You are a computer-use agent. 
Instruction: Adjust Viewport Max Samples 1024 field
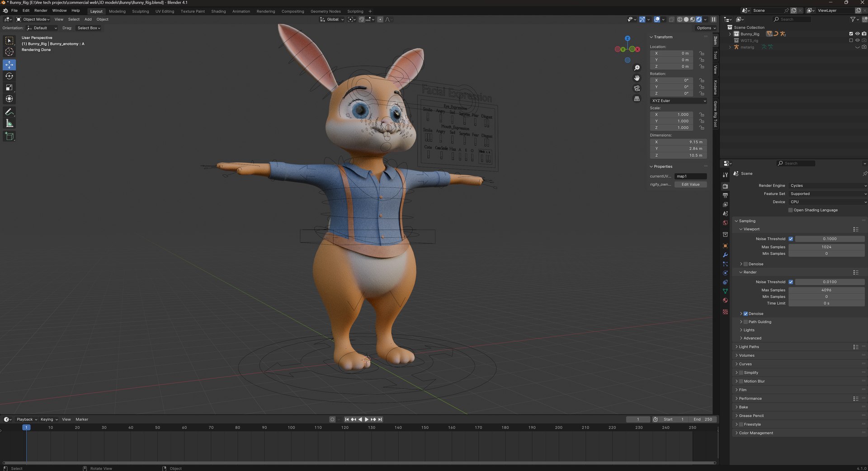point(826,247)
